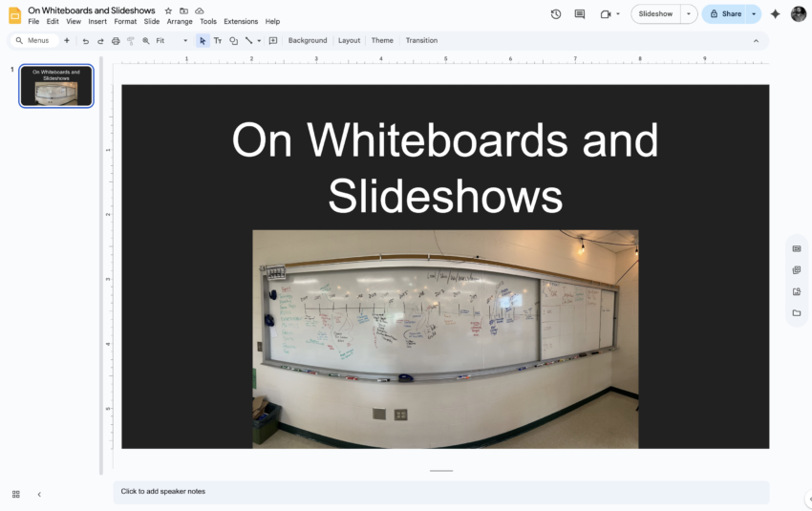Open Share dropdown arrow

754,14
